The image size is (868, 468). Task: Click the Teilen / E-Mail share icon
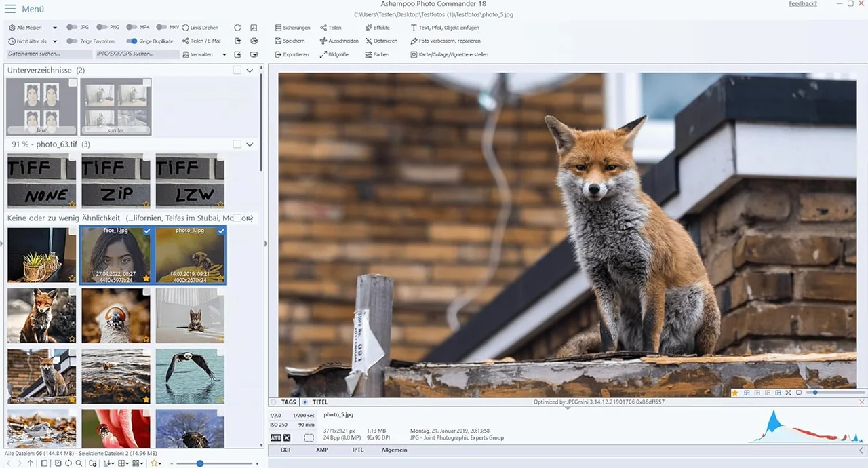[186, 41]
